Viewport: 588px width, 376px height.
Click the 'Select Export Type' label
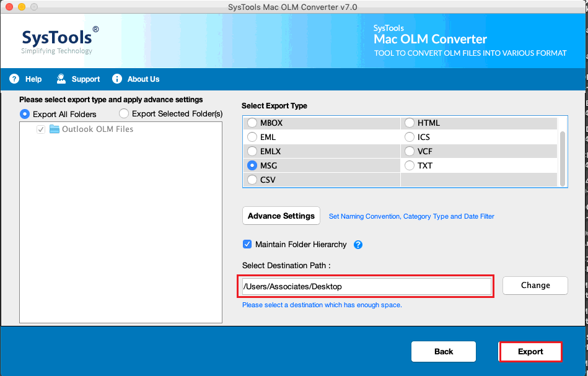[x=274, y=106]
